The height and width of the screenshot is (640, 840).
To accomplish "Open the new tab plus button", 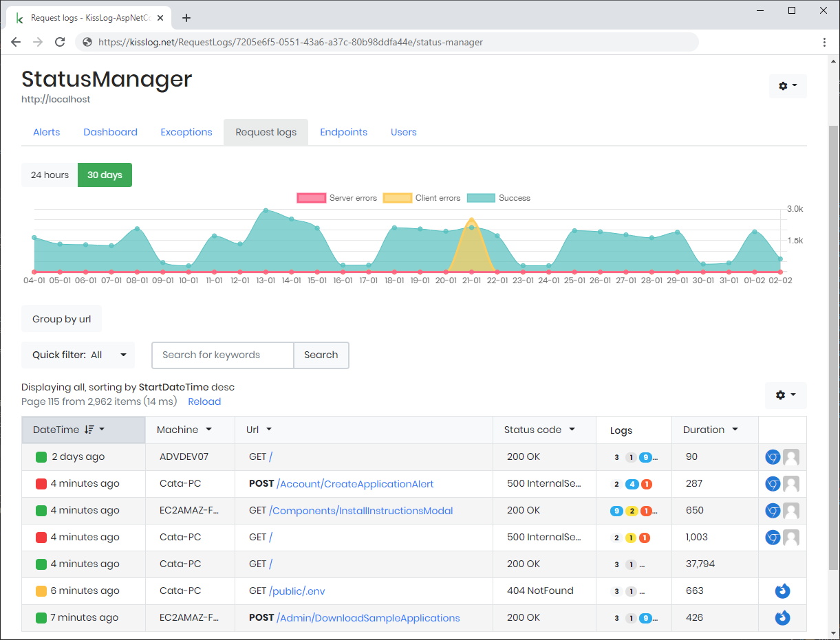I will [186, 18].
